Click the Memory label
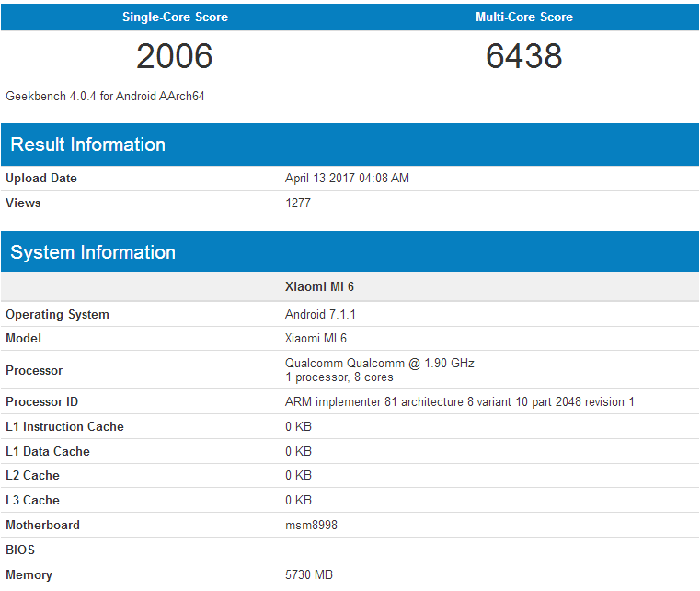Viewport: 700px width, 591px height. (x=29, y=575)
